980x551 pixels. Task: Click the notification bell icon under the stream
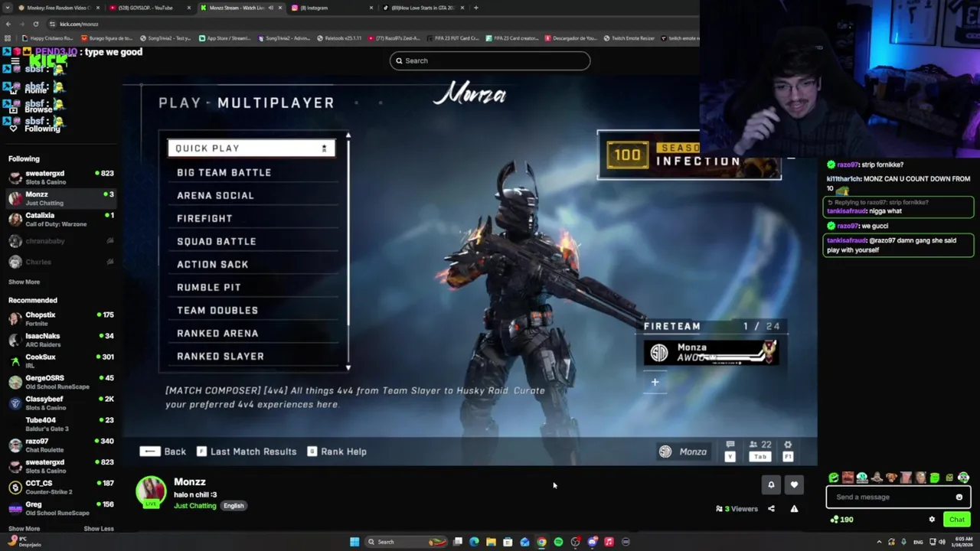click(771, 484)
